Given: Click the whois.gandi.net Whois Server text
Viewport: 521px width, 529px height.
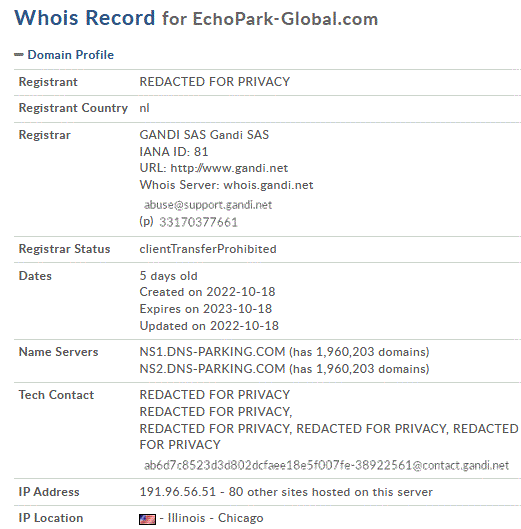Looking at the screenshot, I should pyautogui.click(x=268, y=185).
